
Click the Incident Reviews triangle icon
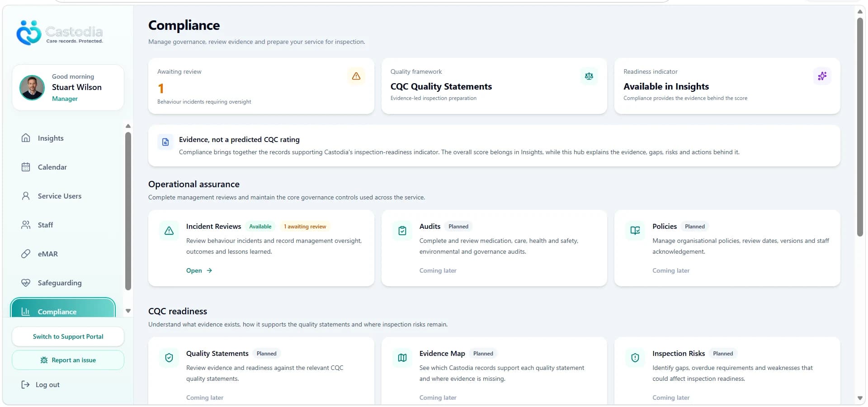[169, 231]
